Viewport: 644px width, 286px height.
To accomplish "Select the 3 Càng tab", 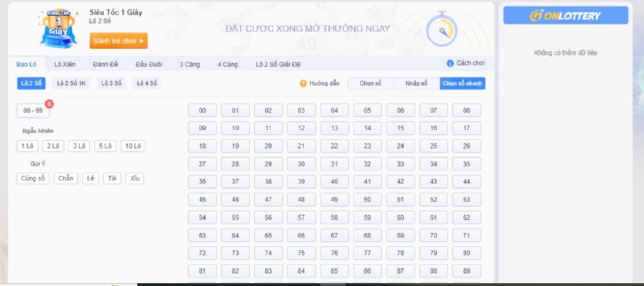I will [190, 64].
